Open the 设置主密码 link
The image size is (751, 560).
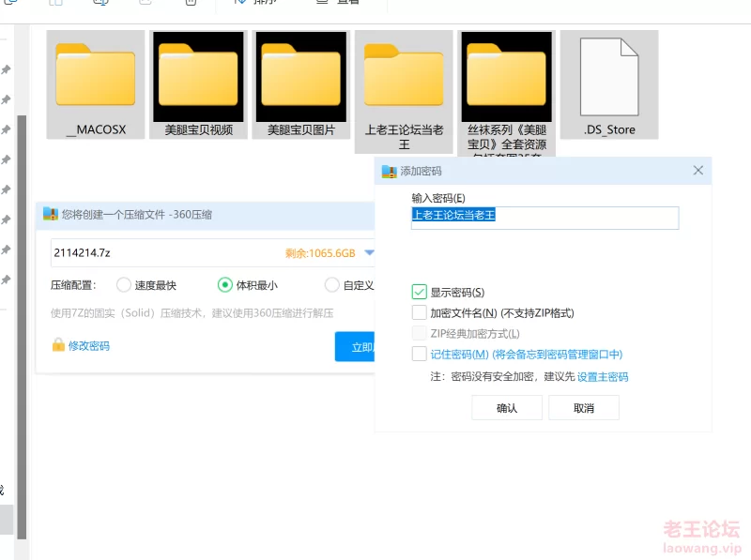(x=603, y=377)
